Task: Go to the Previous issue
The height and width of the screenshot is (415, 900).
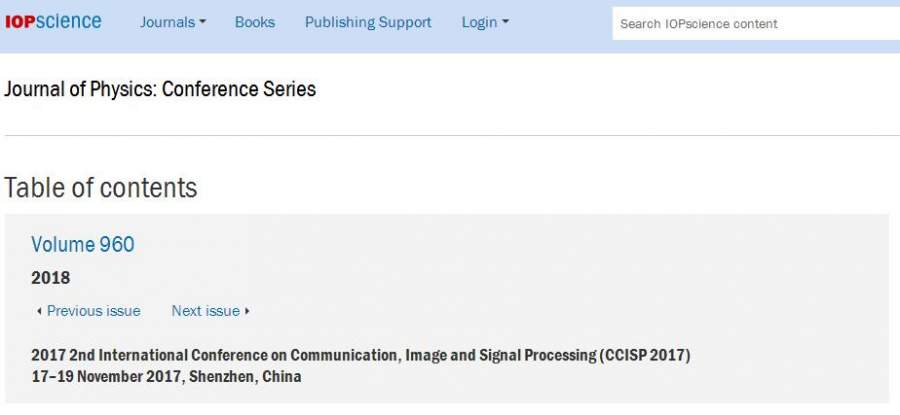Action: pos(93,311)
